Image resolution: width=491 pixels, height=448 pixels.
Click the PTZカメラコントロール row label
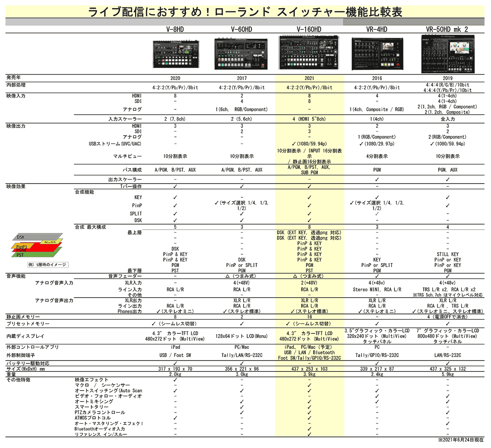100,412
